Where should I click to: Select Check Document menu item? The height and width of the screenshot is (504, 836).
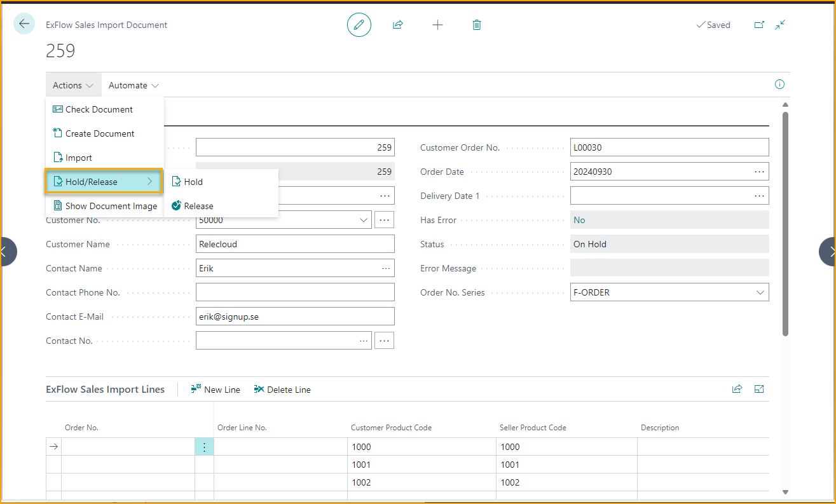(105, 109)
